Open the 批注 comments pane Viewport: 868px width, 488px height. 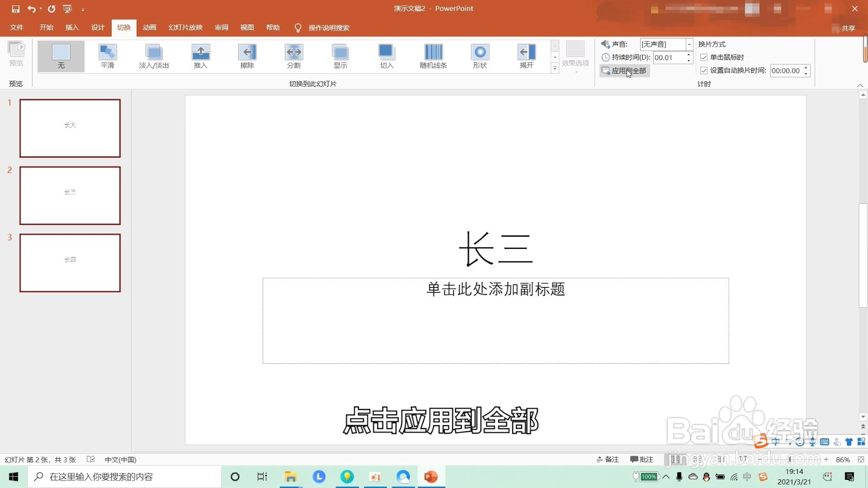641,459
